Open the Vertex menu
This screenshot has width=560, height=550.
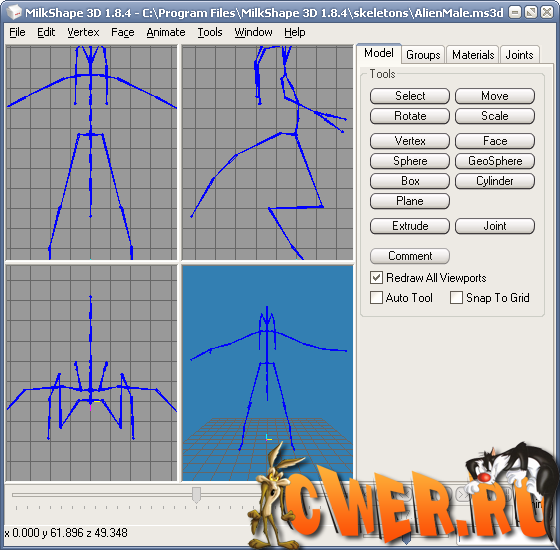tap(83, 32)
